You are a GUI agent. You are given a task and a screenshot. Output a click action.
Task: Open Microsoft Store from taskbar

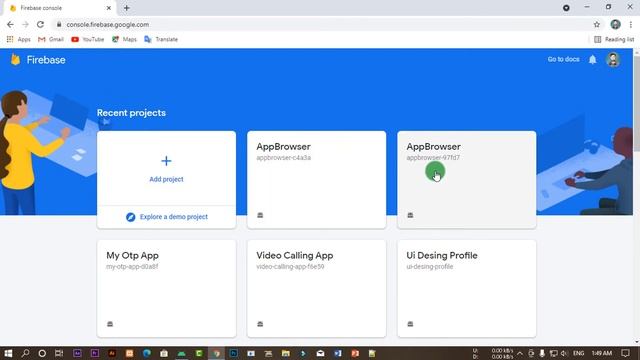pos(164,353)
